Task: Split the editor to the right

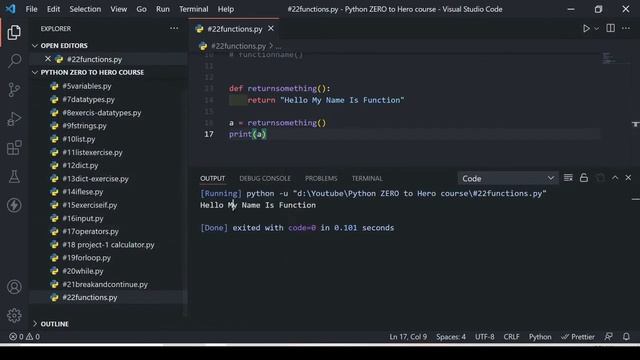Action: point(611,28)
